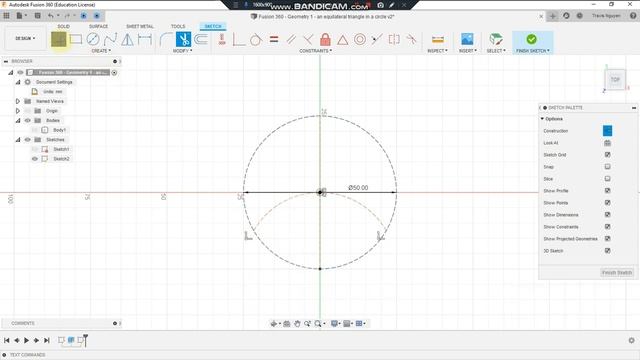Open the CREATE dropdown menu

(101, 51)
